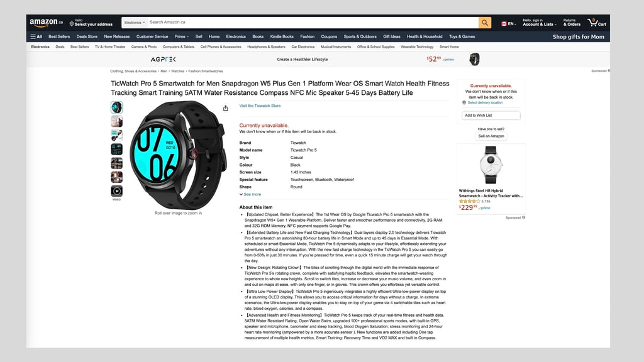The height and width of the screenshot is (362, 644).
Task: Open Account & Lists dropdown
Action: [539, 23]
